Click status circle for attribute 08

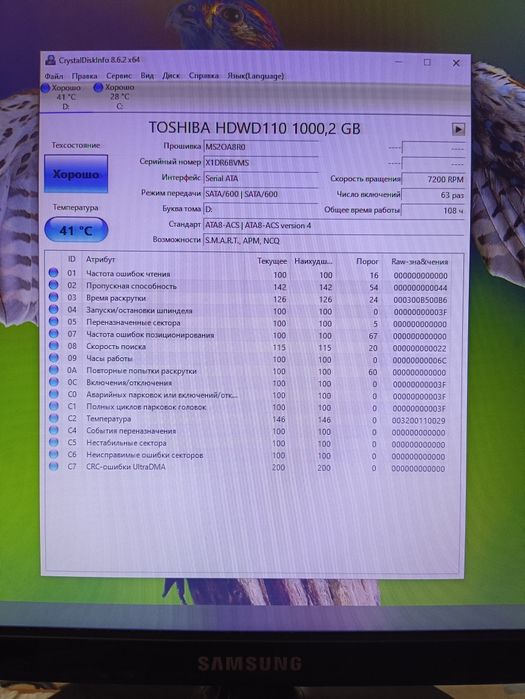click(x=53, y=345)
